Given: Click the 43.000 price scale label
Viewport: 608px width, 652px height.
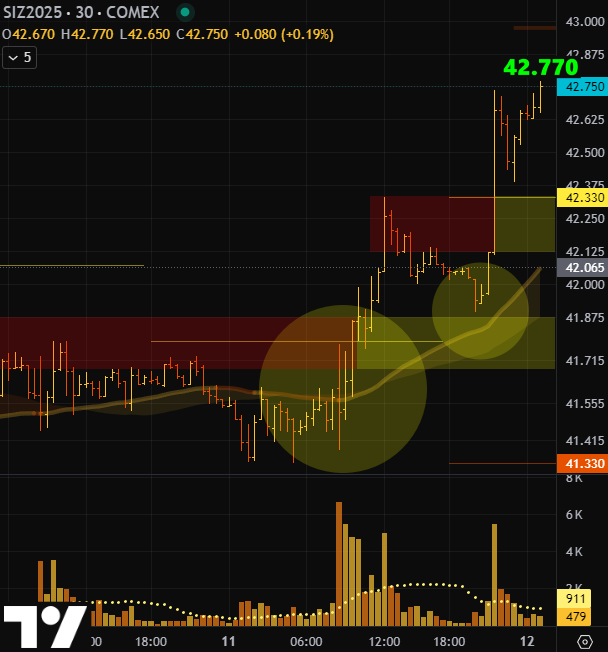Looking at the screenshot, I should click(585, 22).
